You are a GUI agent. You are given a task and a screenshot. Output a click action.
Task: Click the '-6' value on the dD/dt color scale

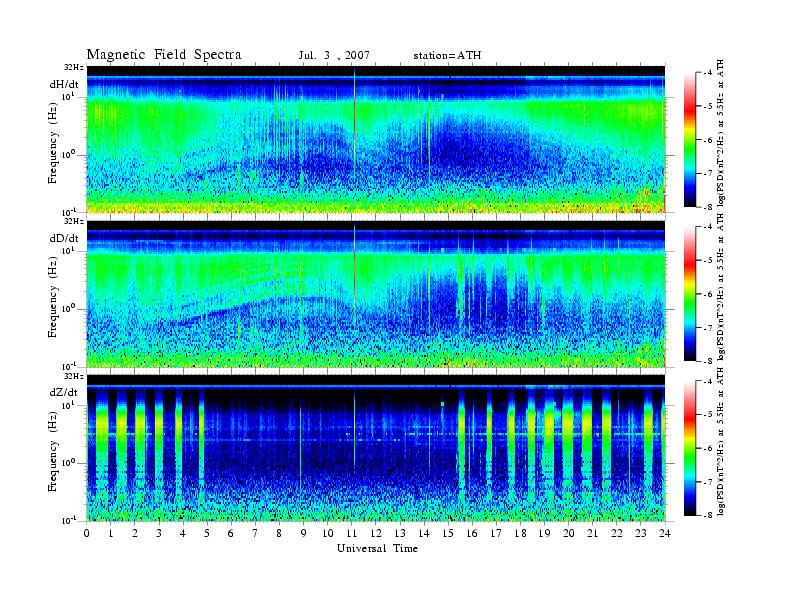[x=708, y=294]
